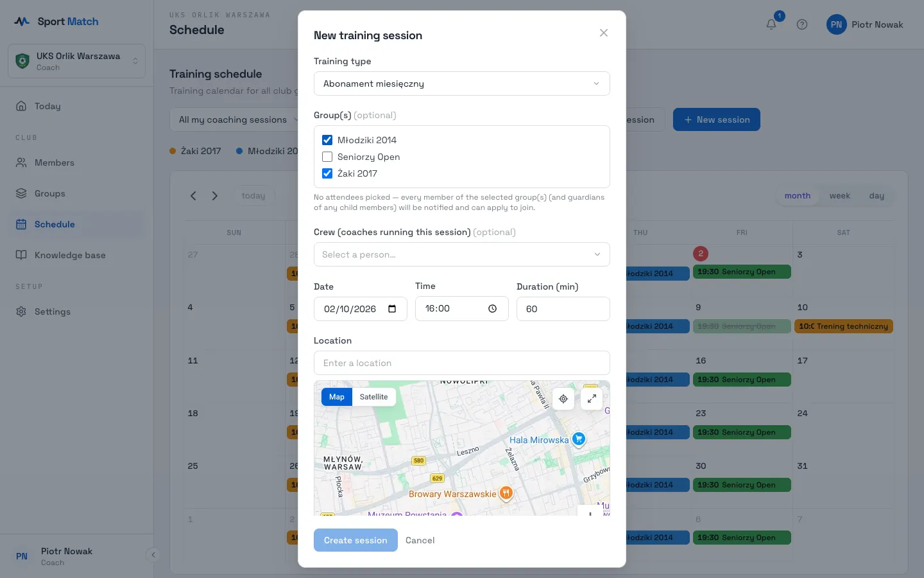Click the blue Młodziki legend dot
Image resolution: width=924 pixels, height=578 pixels.
tap(239, 151)
